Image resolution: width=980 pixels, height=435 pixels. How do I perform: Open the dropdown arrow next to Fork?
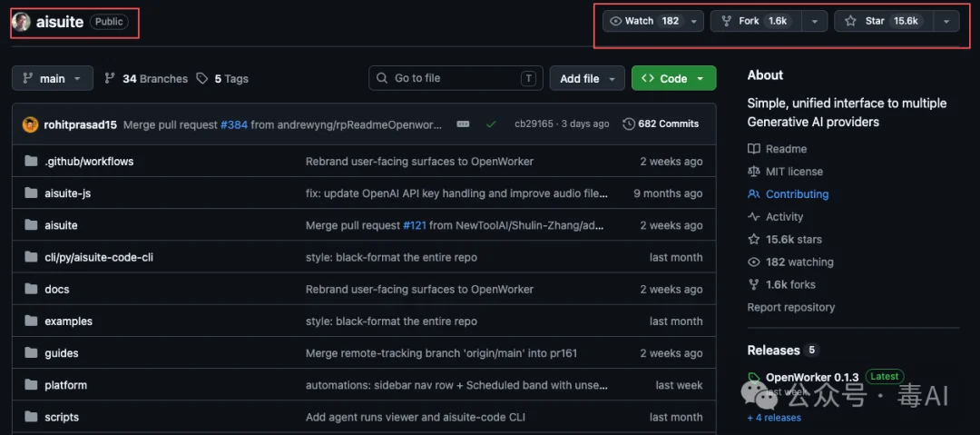coord(814,21)
